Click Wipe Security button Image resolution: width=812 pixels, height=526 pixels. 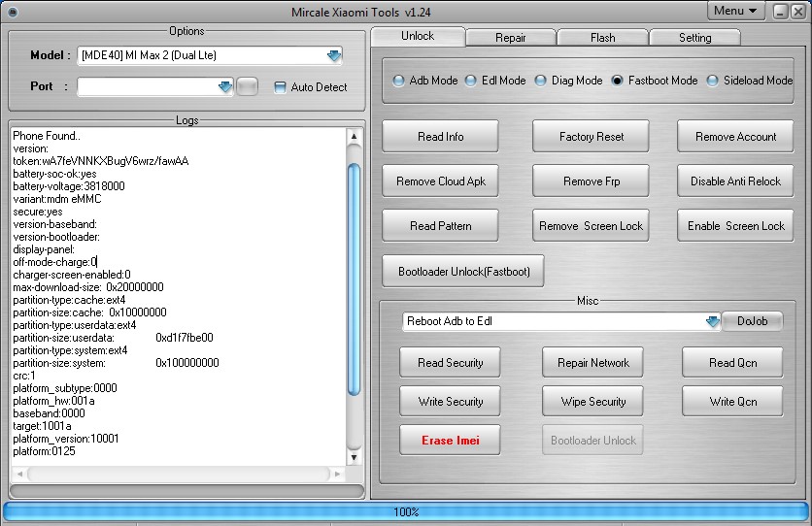[x=592, y=402]
